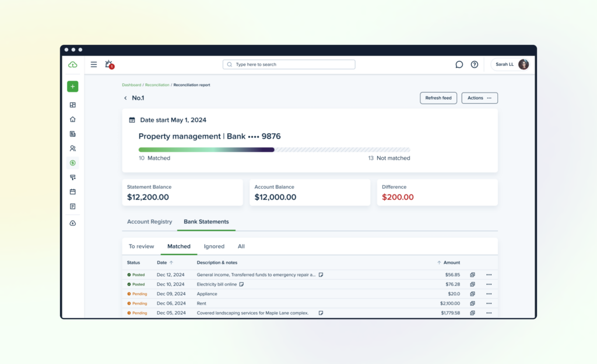Click the Pending status on Dec 09 row

(x=137, y=294)
